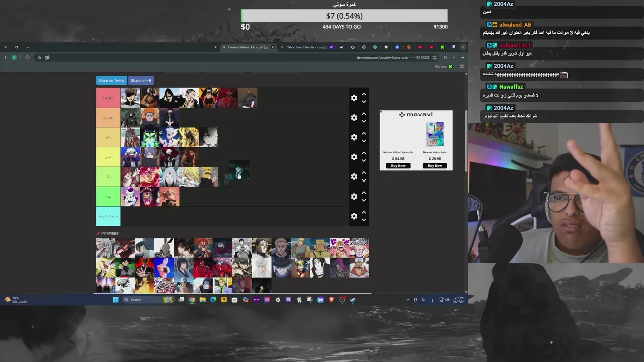Click the green Cell thumbnail in third tier
This screenshot has height=362, width=644.
point(150,137)
